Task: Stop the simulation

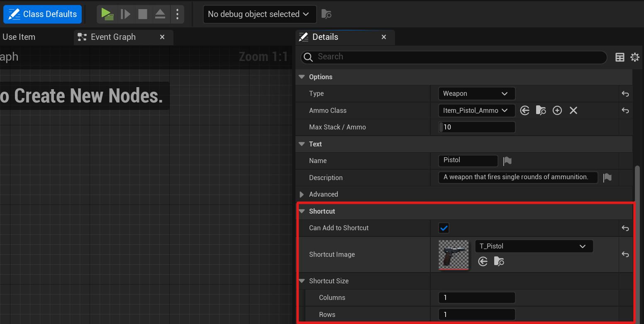Action: coord(143,14)
